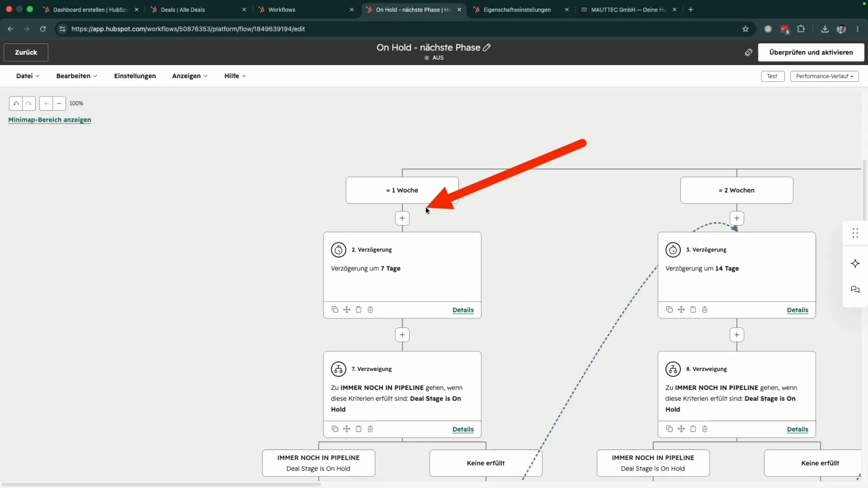Add action below 2. Verzögerung card
The image size is (868, 488).
coord(402,335)
